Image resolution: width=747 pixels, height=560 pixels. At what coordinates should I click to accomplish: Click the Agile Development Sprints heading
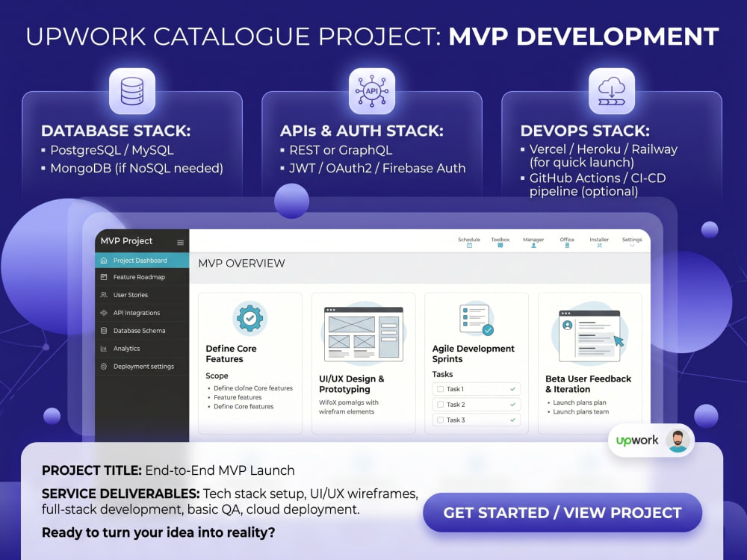coord(473,354)
